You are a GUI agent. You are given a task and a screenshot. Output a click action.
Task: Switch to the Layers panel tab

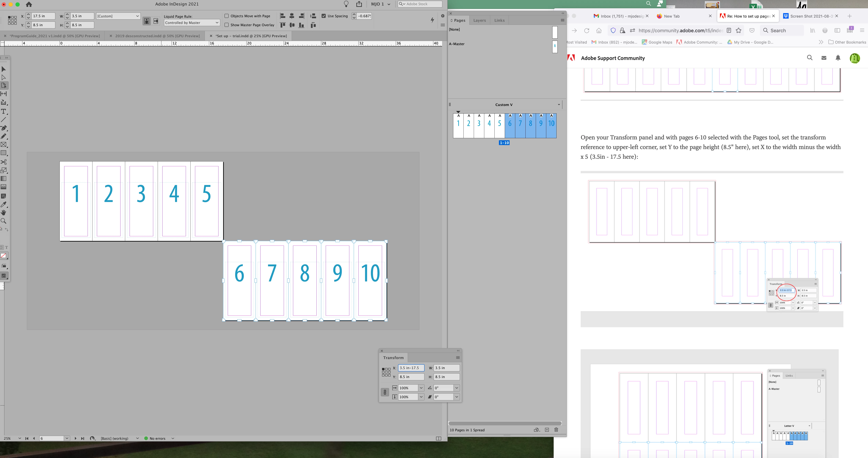pyautogui.click(x=479, y=20)
